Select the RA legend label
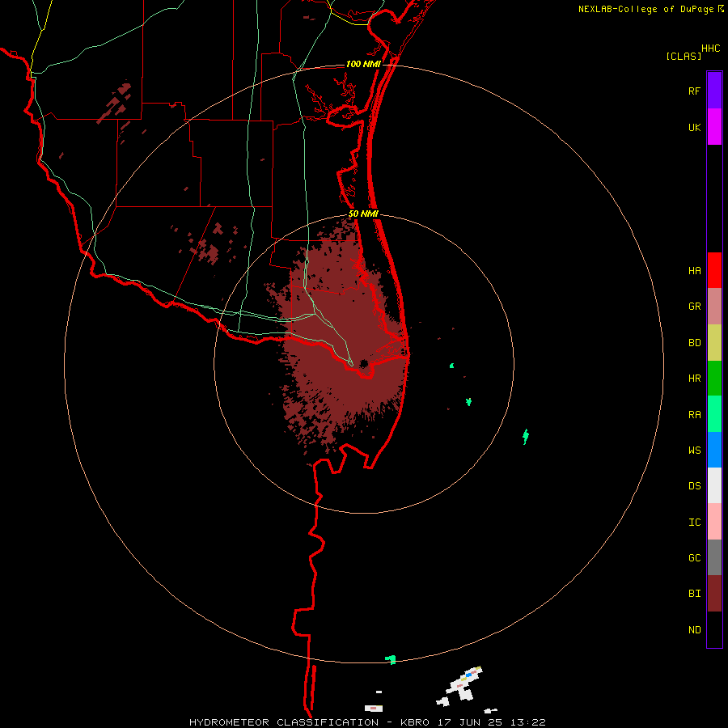Viewport: 728px width, 728px height. (694, 415)
